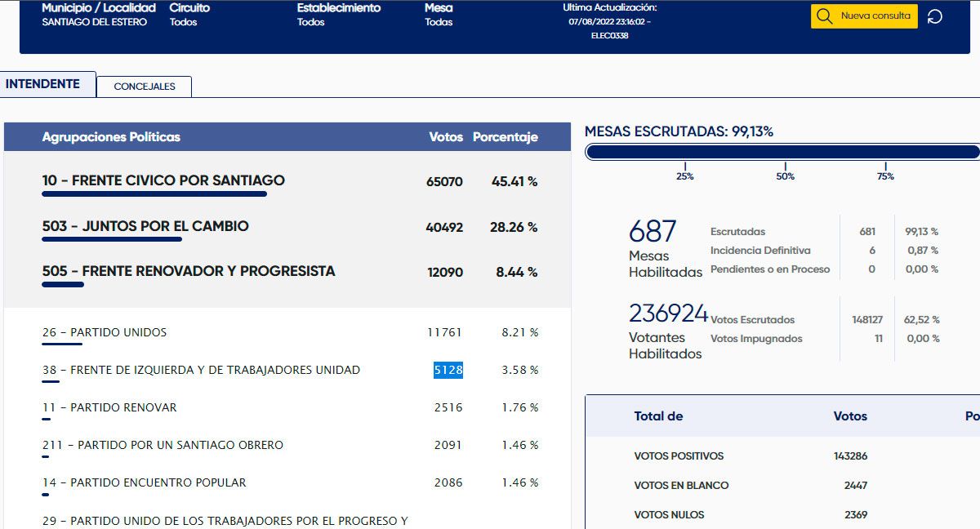
Task: Click the Agrupaciones Políticas table header
Action: [x=111, y=137]
